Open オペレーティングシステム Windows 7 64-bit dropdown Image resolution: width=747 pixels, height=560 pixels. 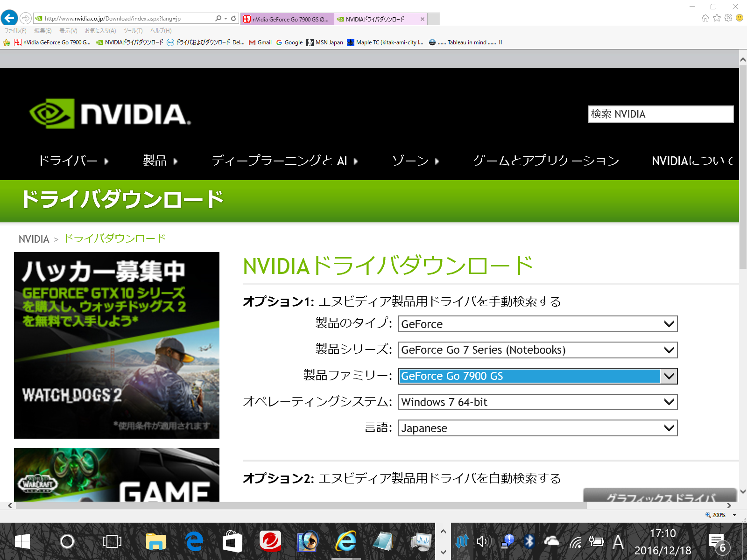[x=537, y=402]
